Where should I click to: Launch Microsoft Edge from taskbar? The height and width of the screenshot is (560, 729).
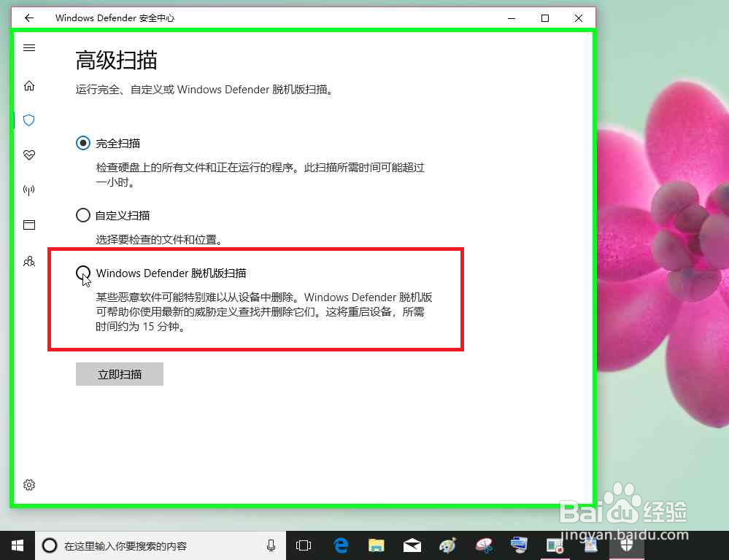[341, 545]
